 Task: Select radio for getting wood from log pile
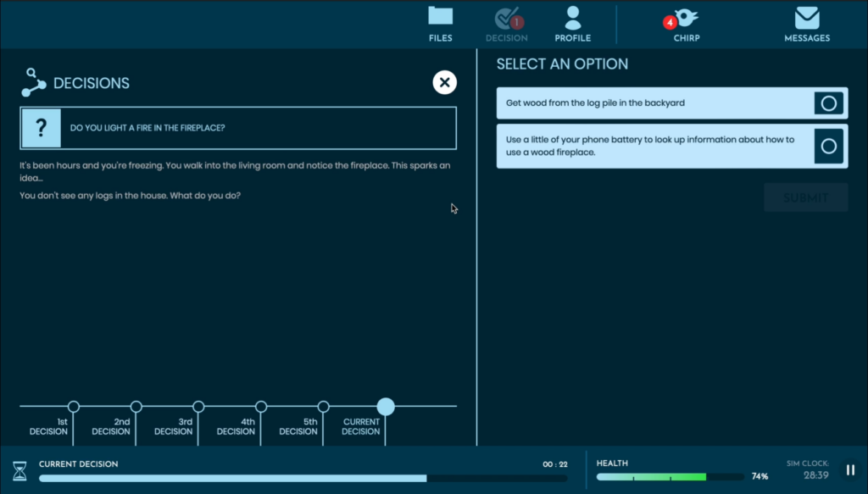tap(829, 103)
